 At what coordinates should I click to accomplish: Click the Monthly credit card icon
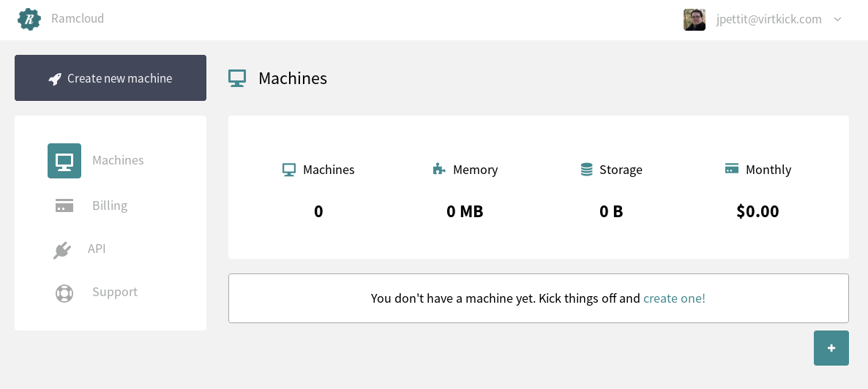[732, 168]
